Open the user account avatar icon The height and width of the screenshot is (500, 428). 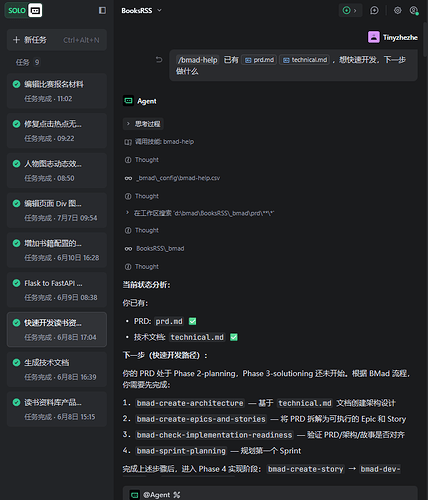[x=414, y=11]
